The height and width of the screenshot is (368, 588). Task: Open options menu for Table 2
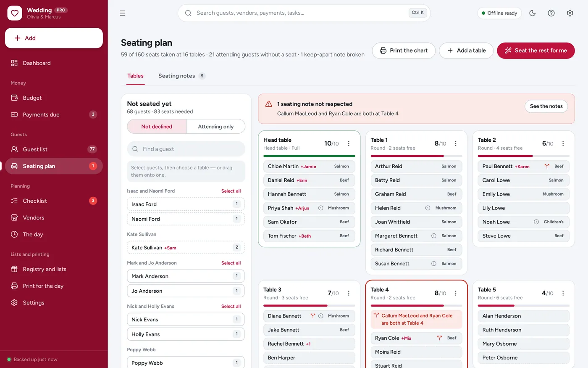(x=563, y=143)
